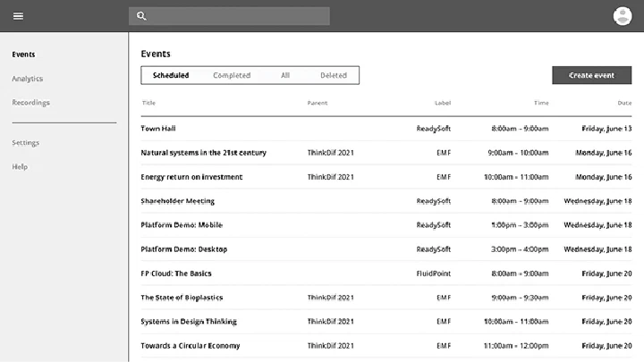
Task: Click the search magnifier icon
Action: 141,16
